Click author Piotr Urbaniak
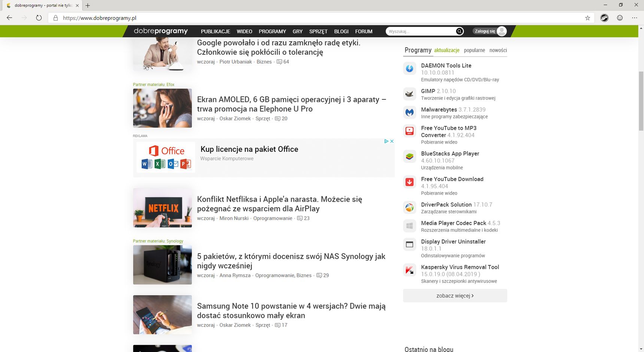This screenshot has height=352, width=644. (x=236, y=62)
